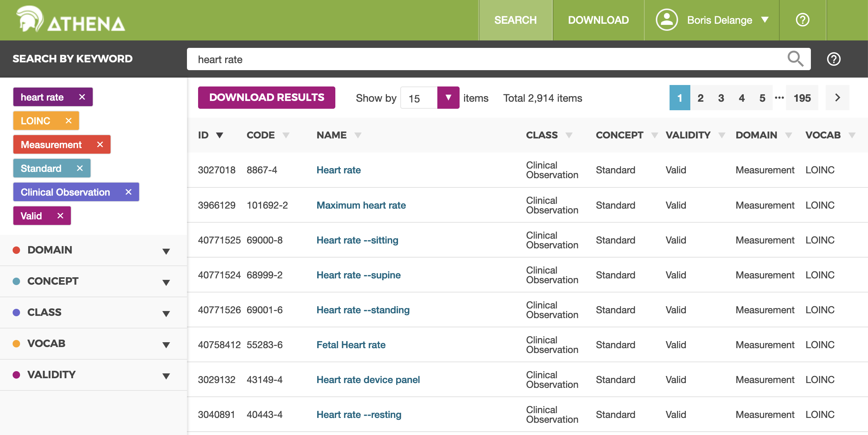Go to results page 3
The width and height of the screenshot is (868, 435).
coord(721,98)
